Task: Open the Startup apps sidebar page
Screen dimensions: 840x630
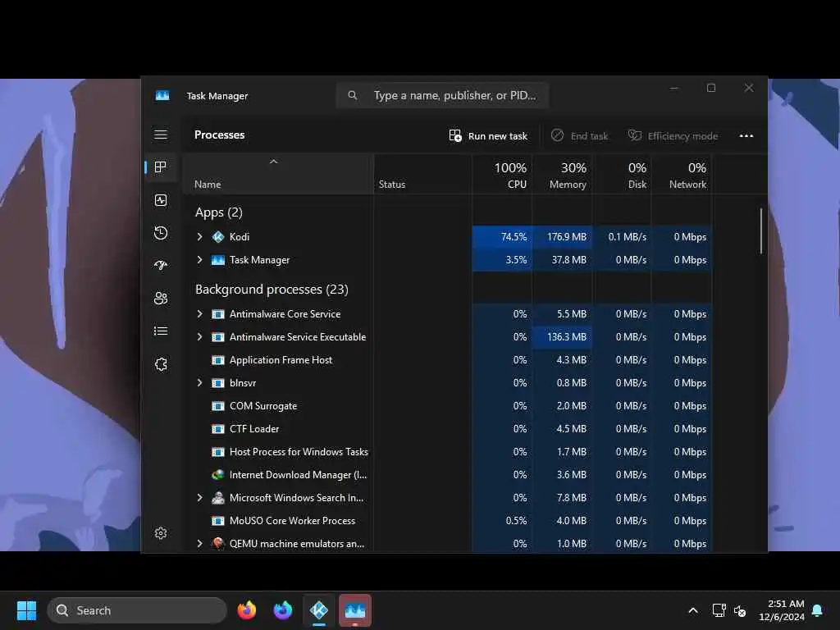Action: coord(161,266)
